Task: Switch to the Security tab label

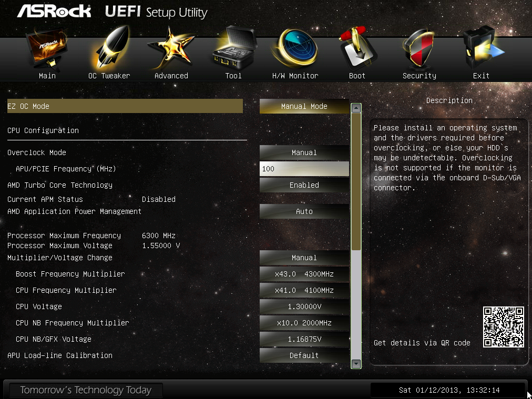Action: pos(420,76)
